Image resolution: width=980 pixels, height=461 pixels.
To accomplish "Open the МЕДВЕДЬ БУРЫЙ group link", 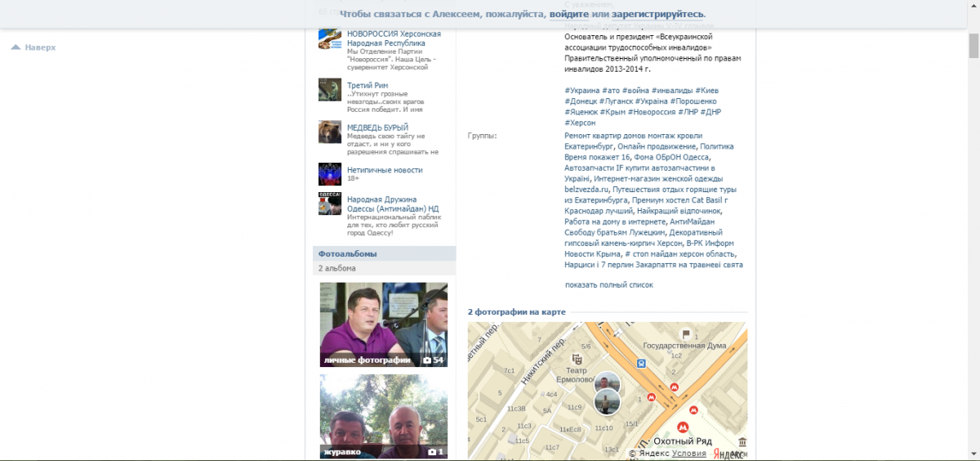I will pyautogui.click(x=377, y=128).
